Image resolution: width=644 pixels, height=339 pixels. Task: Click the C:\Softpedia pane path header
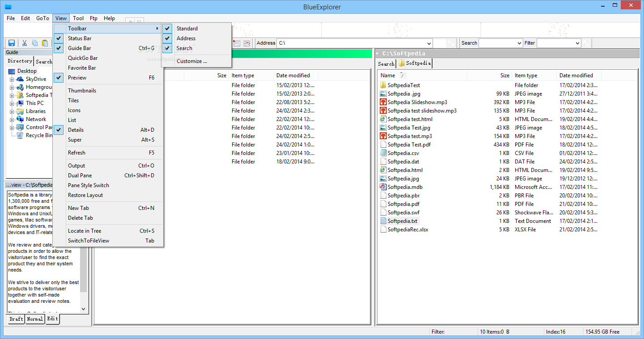507,54
